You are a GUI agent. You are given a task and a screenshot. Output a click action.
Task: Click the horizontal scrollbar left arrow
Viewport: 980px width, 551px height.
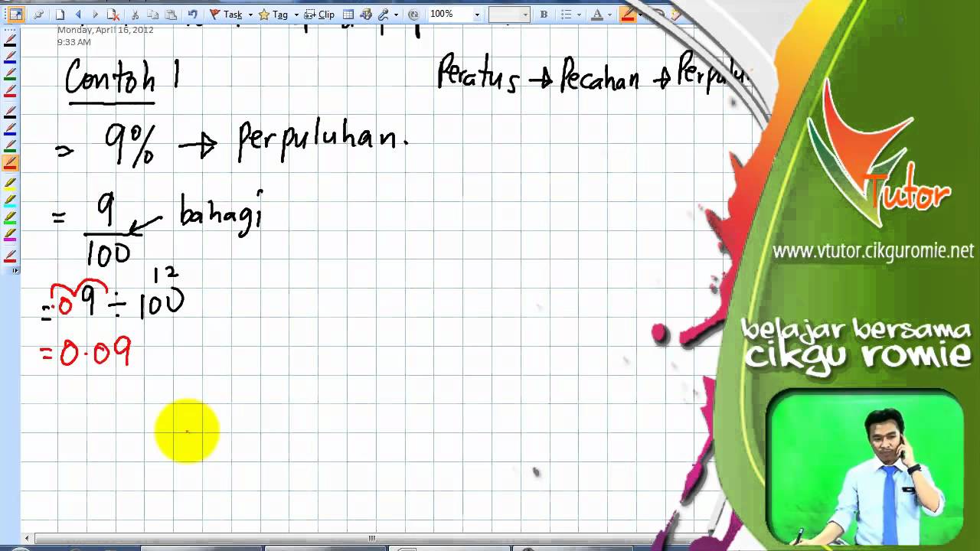[27, 538]
